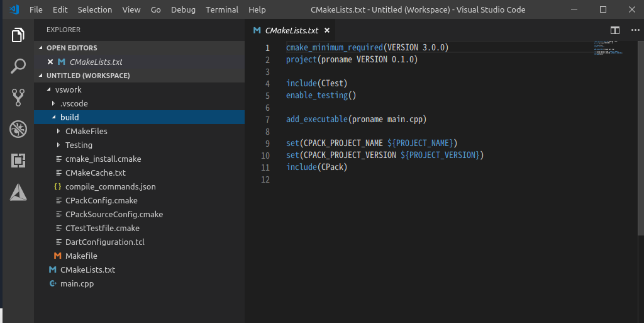Open compile_commands.json file
Viewport: 644px width, 323px height.
[x=110, y=186]
